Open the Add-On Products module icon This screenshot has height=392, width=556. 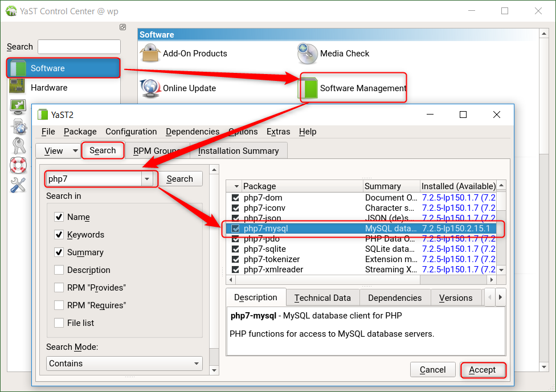click(150, 53)
